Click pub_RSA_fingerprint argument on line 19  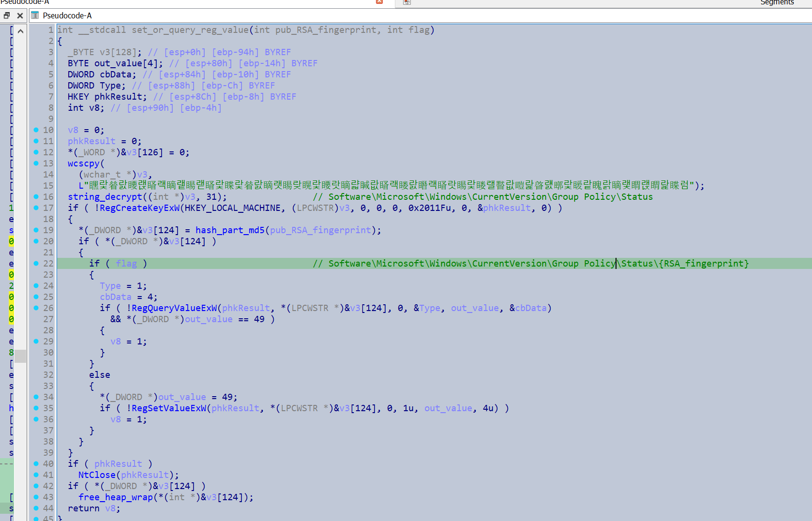coord(320,230)
